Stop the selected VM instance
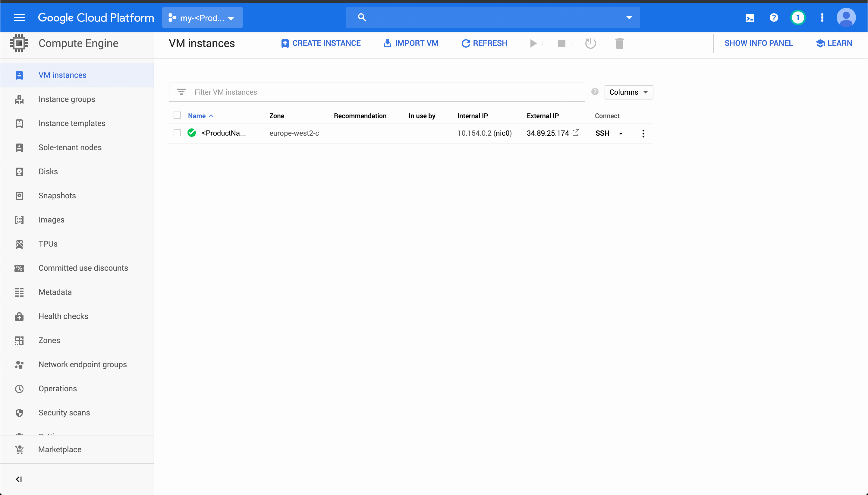 562,43
